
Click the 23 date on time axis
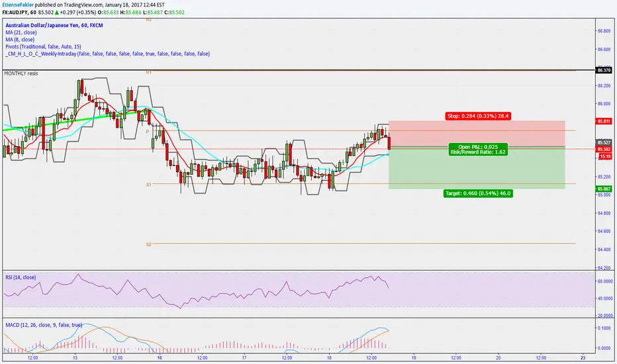coord(583,357)
